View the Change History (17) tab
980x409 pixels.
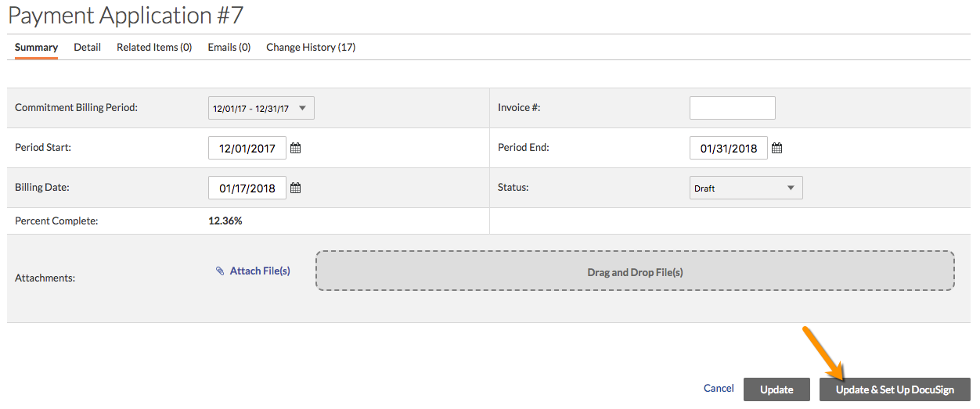pos(311,47)
